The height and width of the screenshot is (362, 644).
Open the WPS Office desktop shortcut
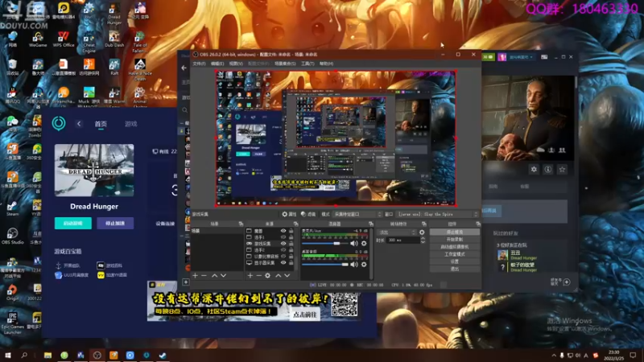[64, 39]
